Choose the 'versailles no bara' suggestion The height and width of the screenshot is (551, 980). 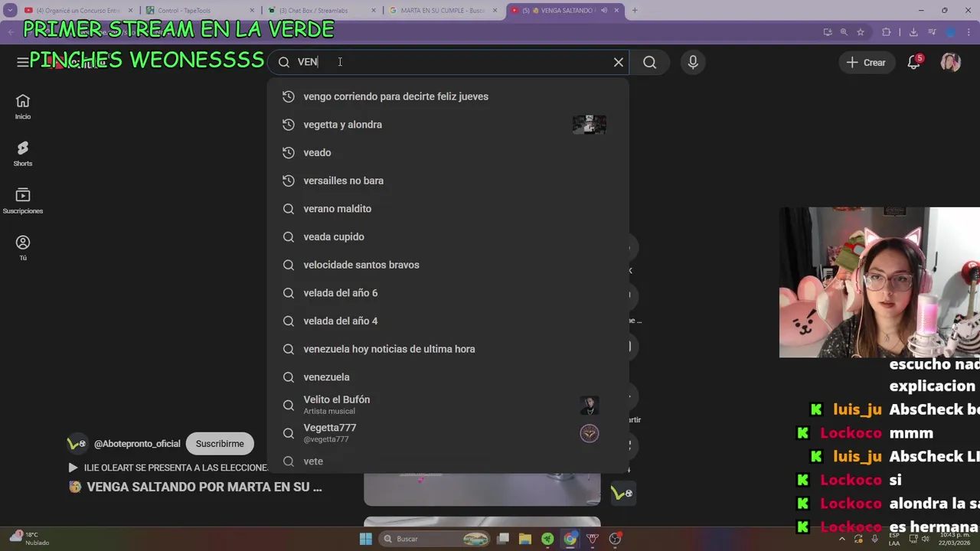click(448, 181)
